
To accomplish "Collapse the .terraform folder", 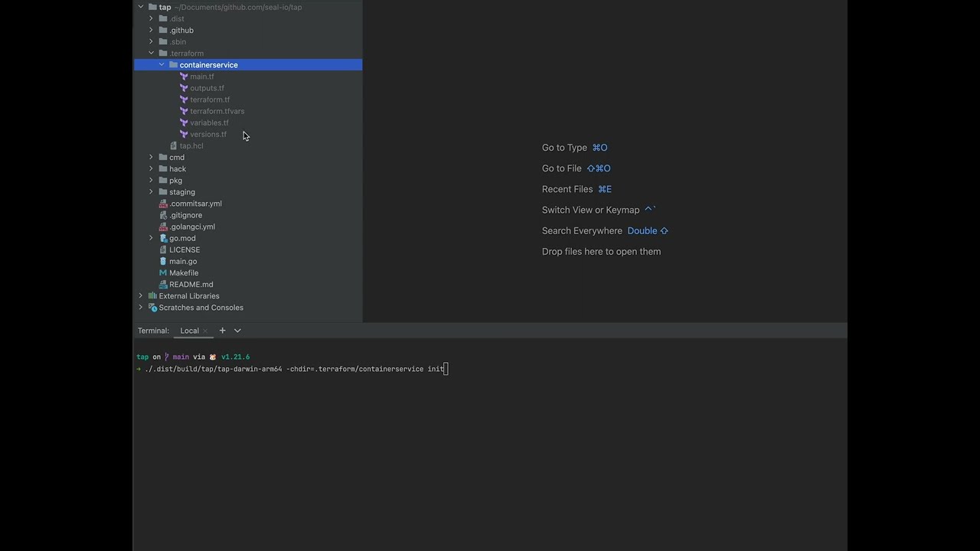I will 151,54.
